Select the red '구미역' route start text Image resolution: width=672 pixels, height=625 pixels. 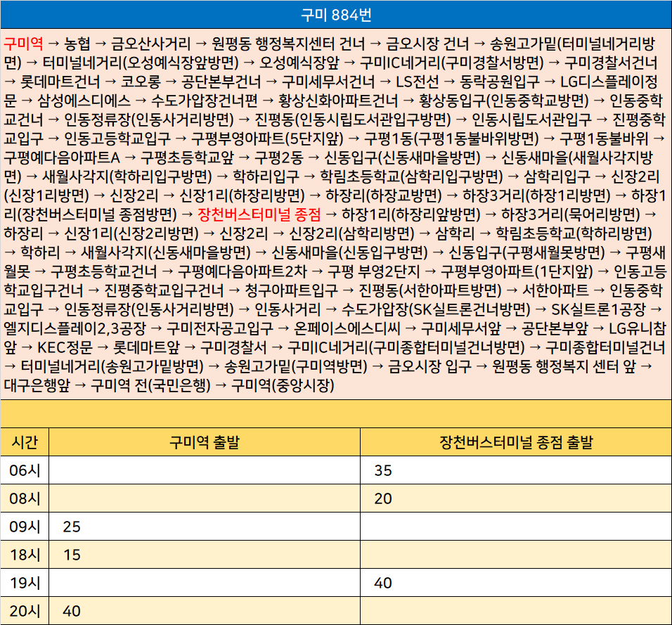coord(24,44)
